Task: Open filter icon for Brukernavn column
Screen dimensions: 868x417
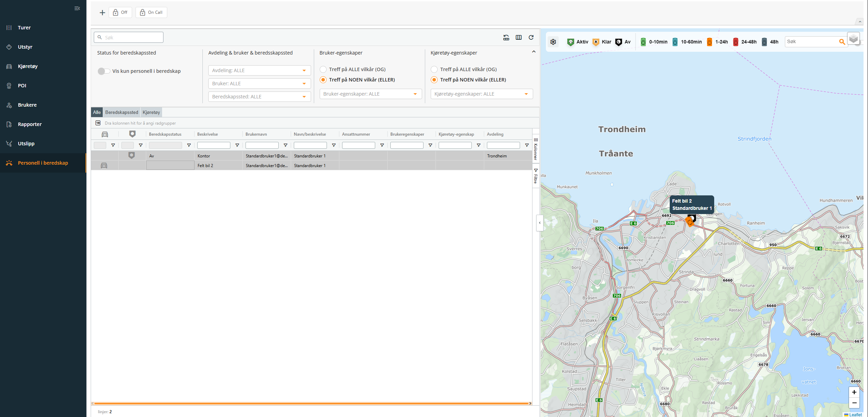Action: [x=286, y=145]
